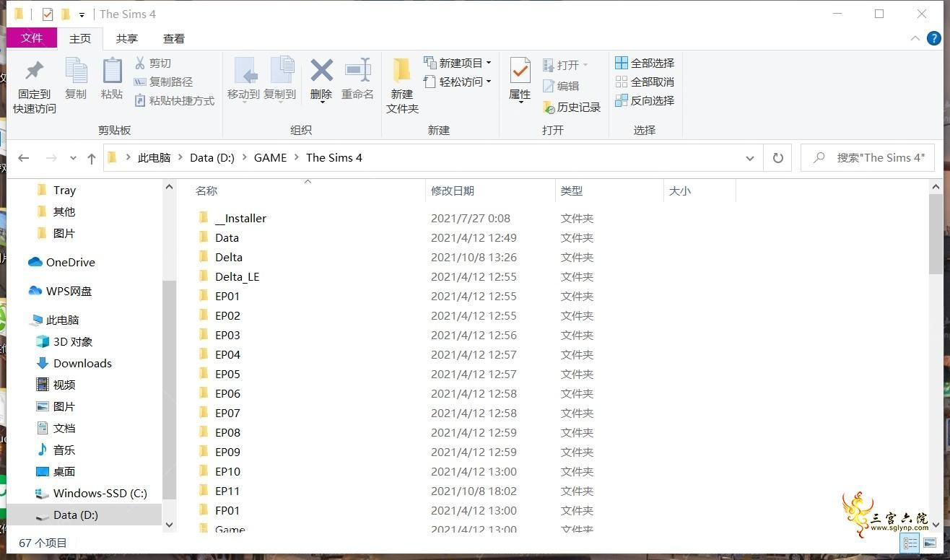Sort by Name (名称) column header
This screenshot has height=560, width=950.
click(x=206, y=191)
